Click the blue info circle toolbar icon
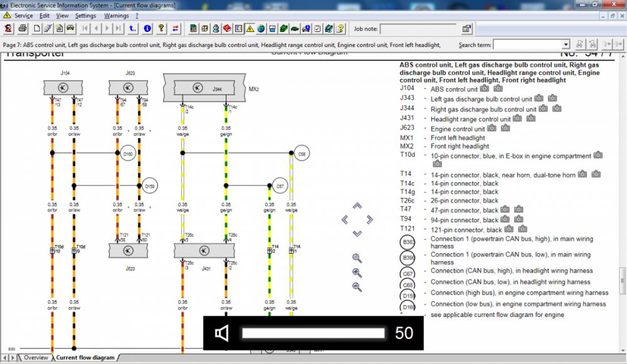The width and height of the screenshot is (627, 364). coord(147,29)
